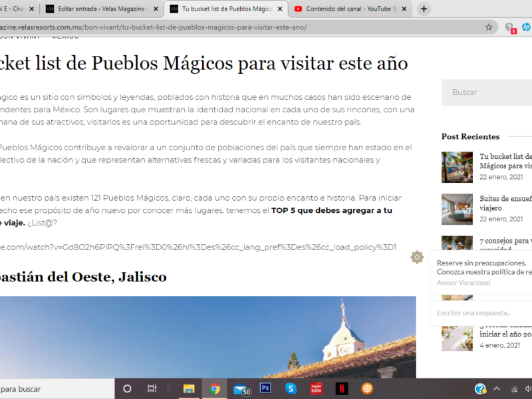Viewport: 532px width, 399px height.
Task: Click Windows taskbar search box
Action: [57, 389]
